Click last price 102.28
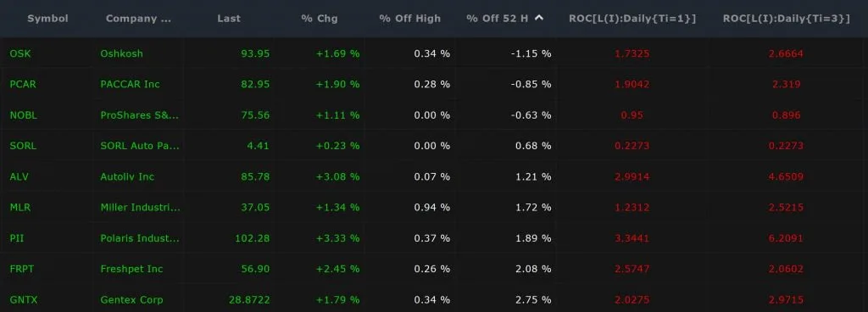 [x=253, y=238]
